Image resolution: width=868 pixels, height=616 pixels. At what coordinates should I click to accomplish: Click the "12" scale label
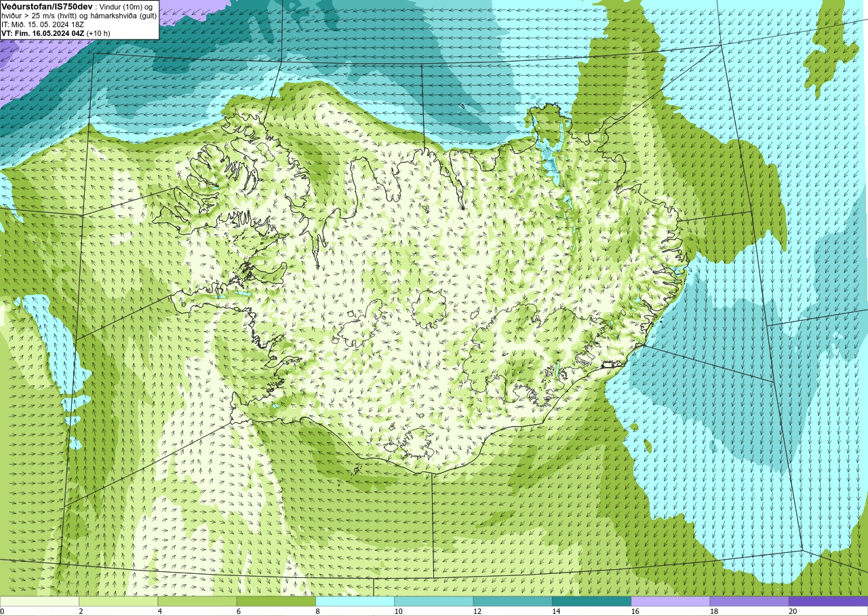477,611
